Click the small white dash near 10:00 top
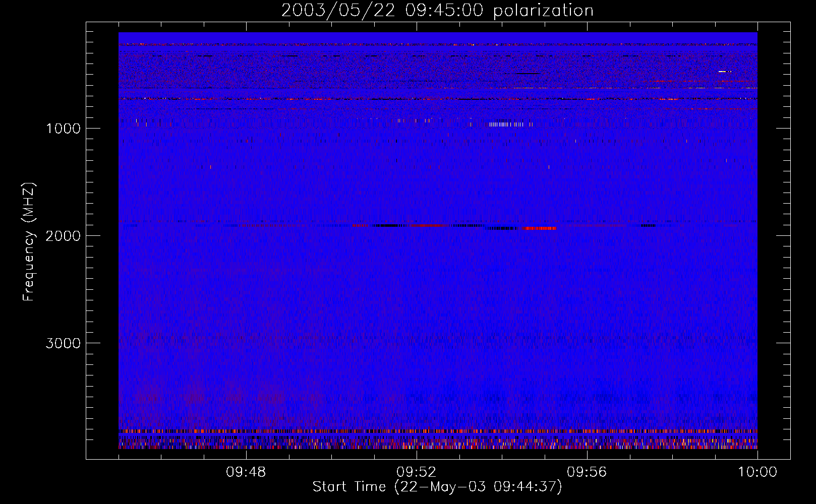The height and width of the screenshot is (504, 816). tap(724, 72)
